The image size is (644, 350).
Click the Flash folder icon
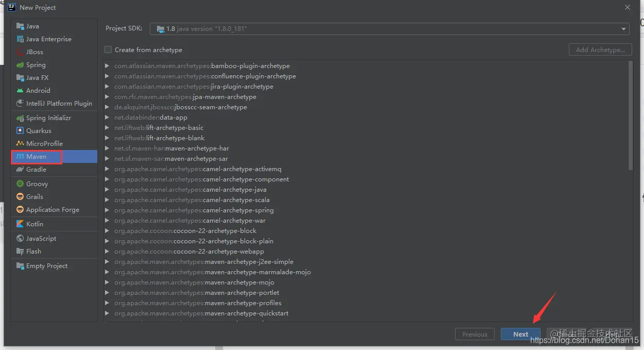pos(20,252)
